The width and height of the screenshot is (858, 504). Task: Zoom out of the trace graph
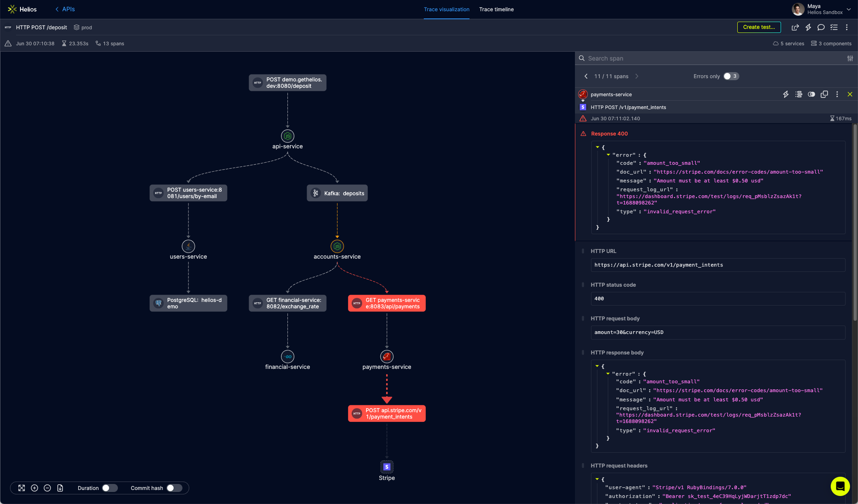click(x=47, y=488)
